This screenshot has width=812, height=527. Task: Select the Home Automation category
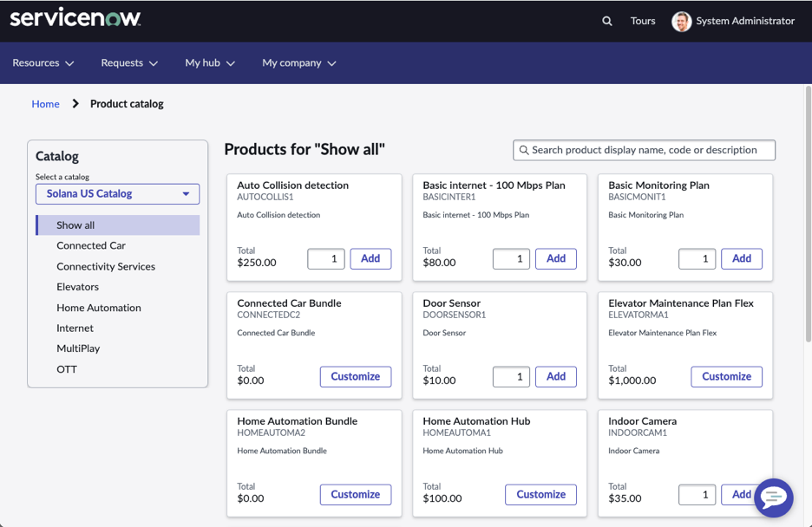[99, 308]
